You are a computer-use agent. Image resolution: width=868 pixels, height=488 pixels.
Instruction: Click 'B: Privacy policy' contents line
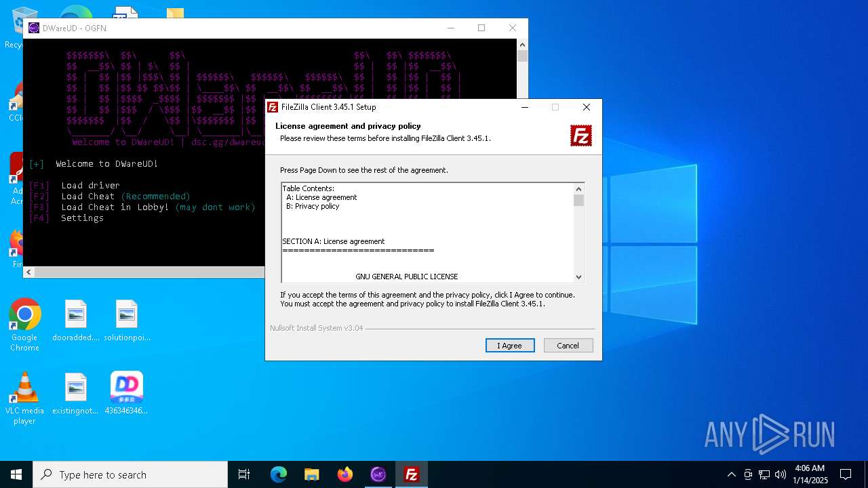point(313,206)
